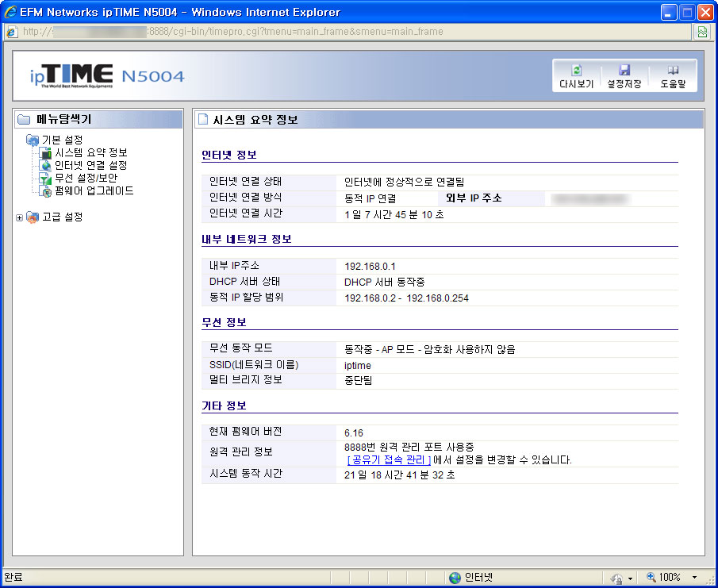Open the security status dropdown arrow in status bar

(x=630, y=578)
